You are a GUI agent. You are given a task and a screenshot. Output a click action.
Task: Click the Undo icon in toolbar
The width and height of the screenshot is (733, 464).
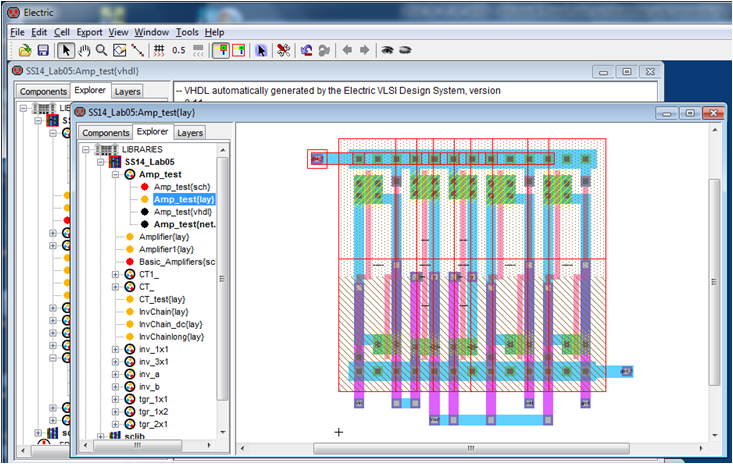[x=305, y=50]
